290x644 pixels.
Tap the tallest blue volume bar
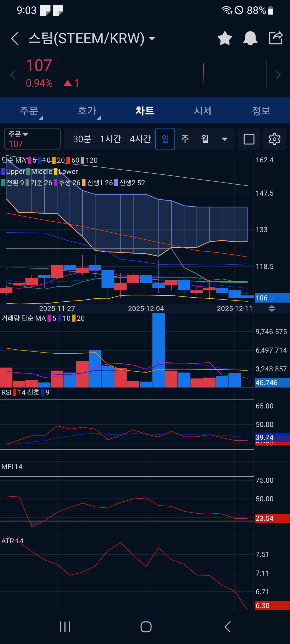(158, 350)
